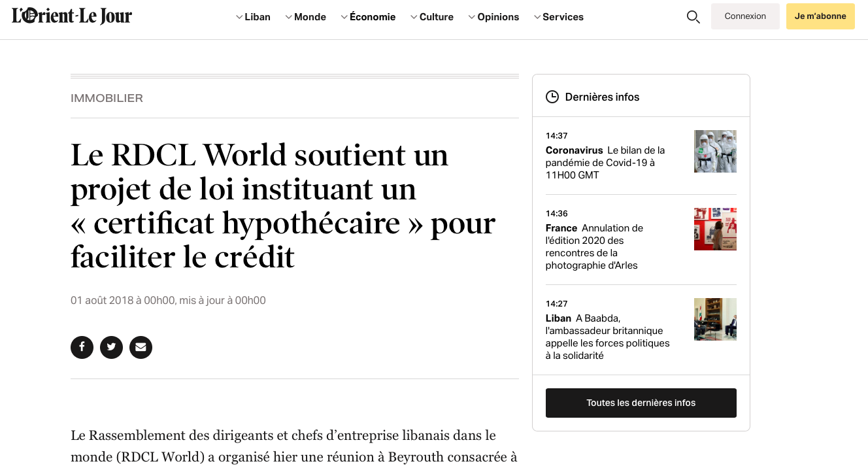Viewport: 868px width, 470px height.
Task: Click the Connexion button
Action: point(745,16)
